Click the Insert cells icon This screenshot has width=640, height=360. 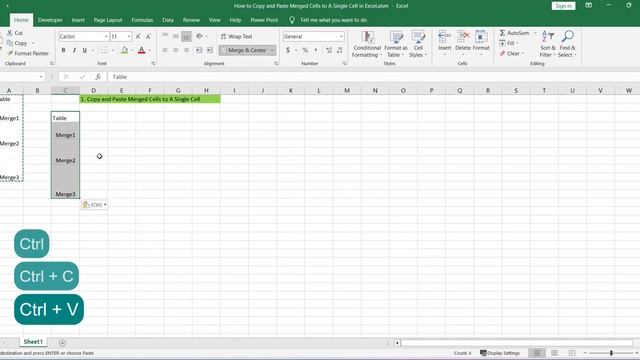(444, 37)
